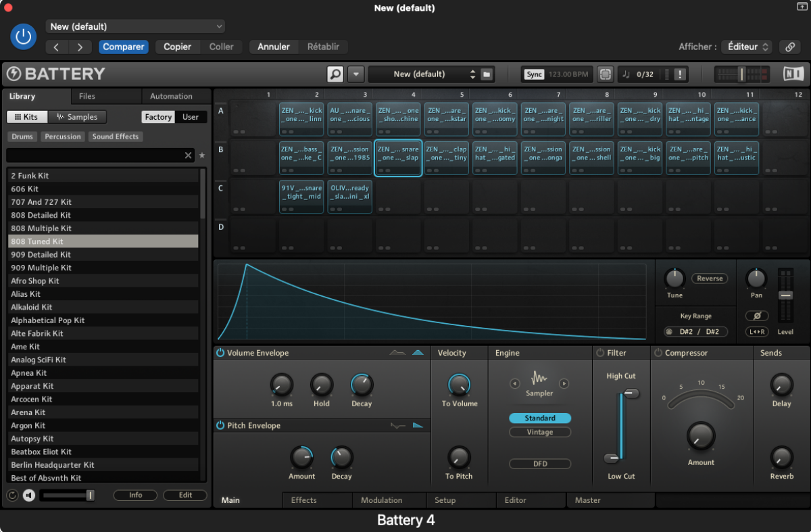Click the exclamation panic button
Screen dimensions: 811x532
coord(680,74)
